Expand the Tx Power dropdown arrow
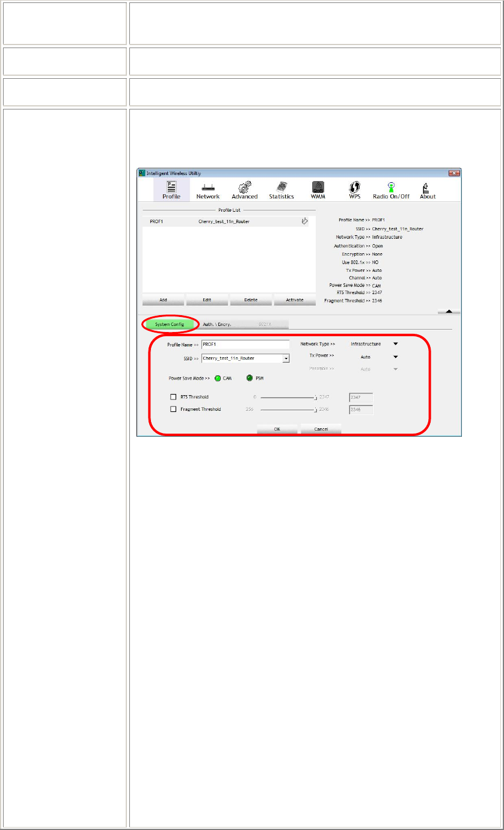 point(396,357)
